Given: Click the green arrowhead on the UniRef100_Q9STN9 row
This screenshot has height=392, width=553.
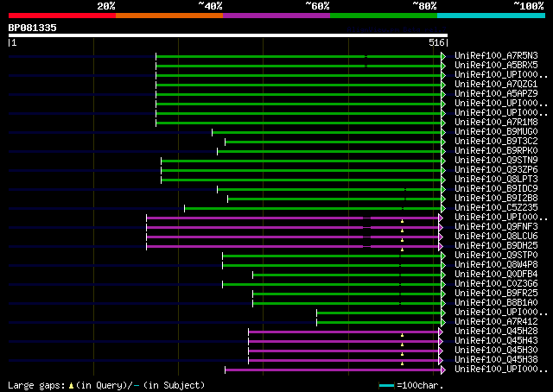Looking at the screenshot, I should point(443,161).
